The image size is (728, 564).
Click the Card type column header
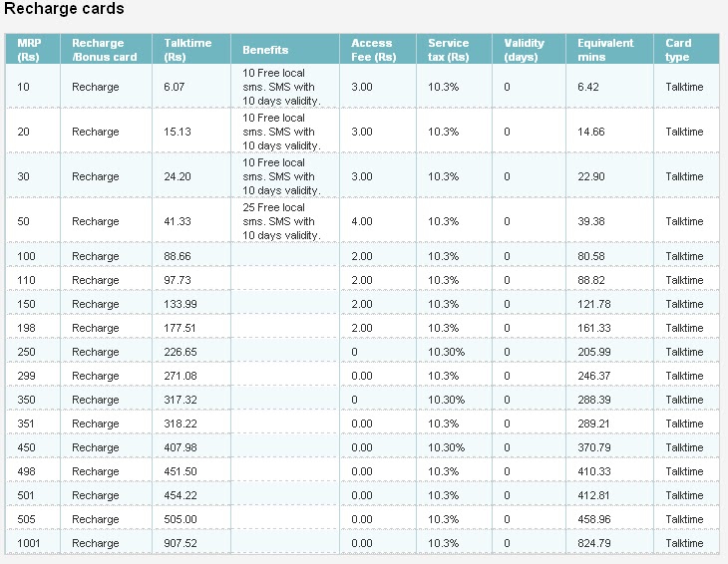678,50
